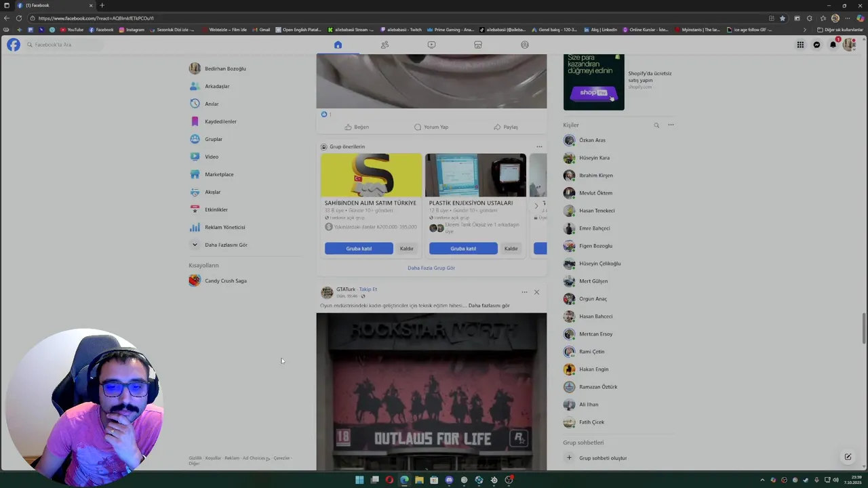Join SAHİBİNDEN ALIM SATIM TÜRKİYE group

[x=359, y=249]
